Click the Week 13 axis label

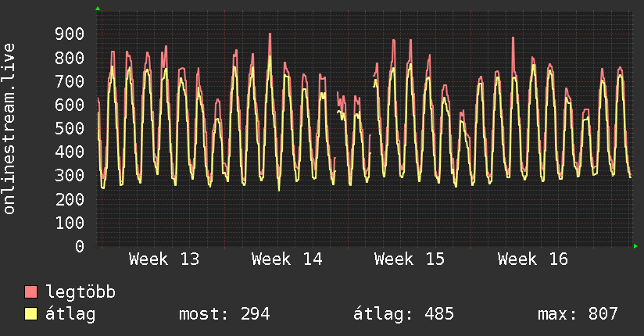(x=164, y=259)
